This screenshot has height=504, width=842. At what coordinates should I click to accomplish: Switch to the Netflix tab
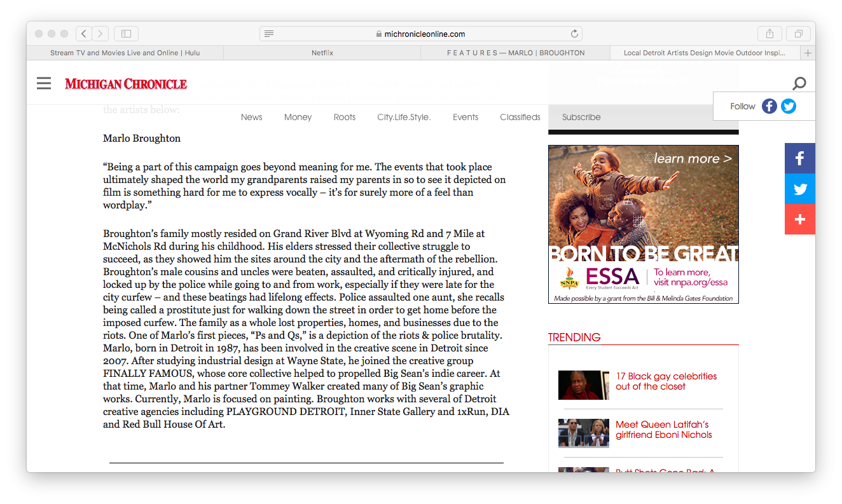[322, 53]
